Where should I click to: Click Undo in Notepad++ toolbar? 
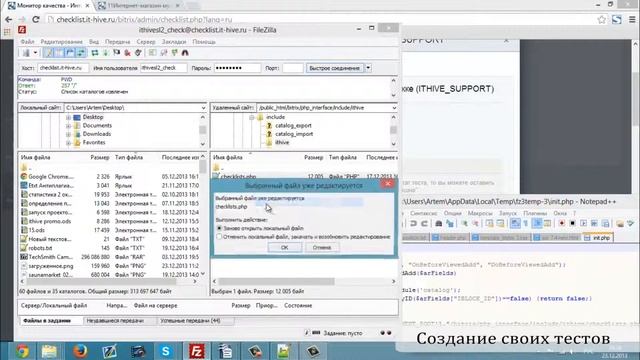(413, 223)
